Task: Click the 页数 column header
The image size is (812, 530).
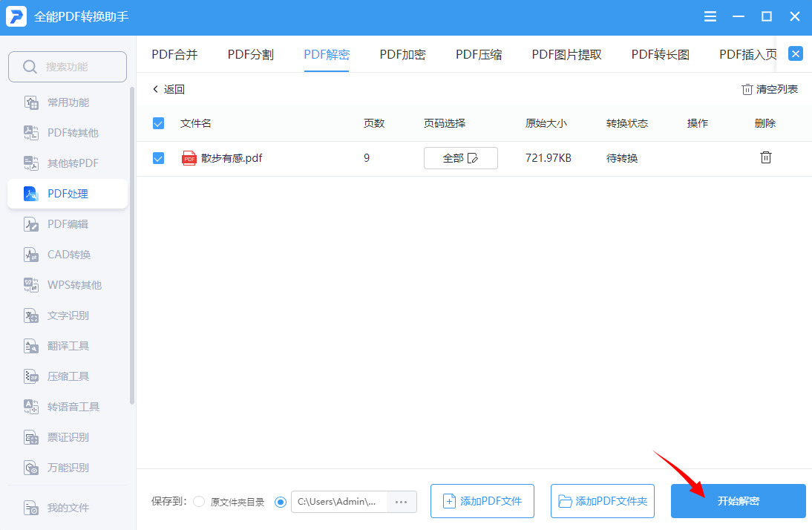Action: click(x=374, y=123)
